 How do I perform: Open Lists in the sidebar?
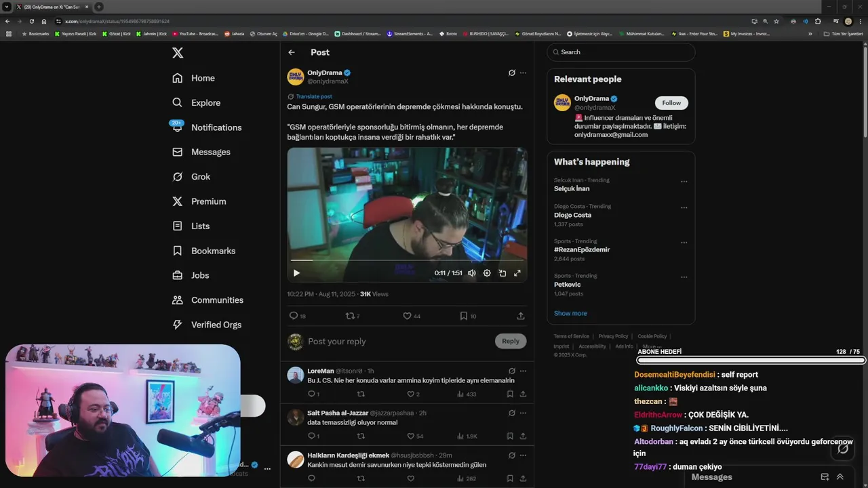(x=191, y=226)
